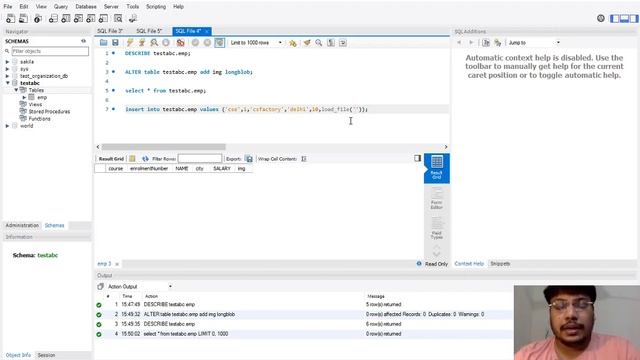
Task: Copy Action Output with the clipboard icon
Action: [100, 287]
